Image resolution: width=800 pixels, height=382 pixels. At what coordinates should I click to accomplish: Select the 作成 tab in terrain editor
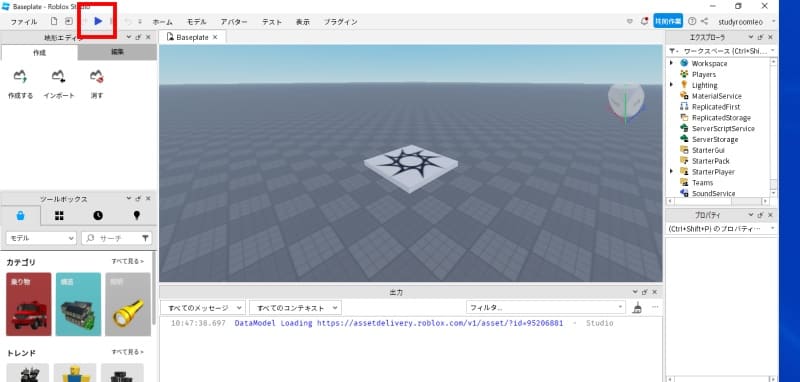coord(39,53)
